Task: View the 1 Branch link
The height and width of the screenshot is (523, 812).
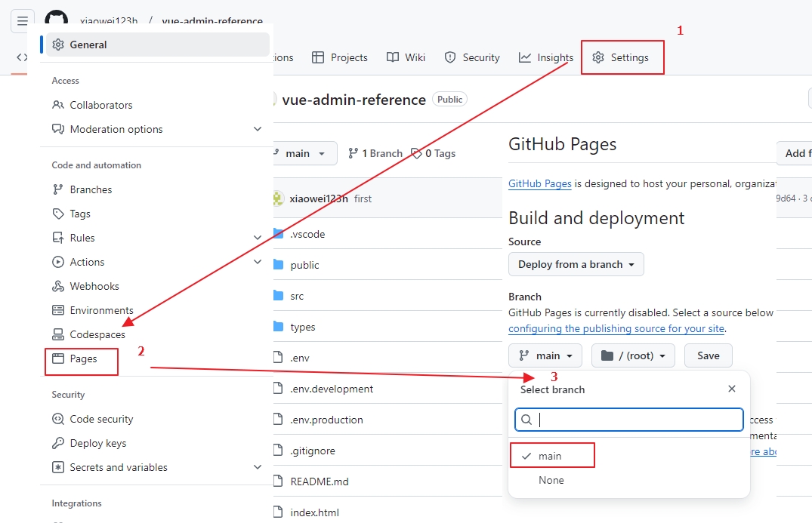Action: pos(375,153)
